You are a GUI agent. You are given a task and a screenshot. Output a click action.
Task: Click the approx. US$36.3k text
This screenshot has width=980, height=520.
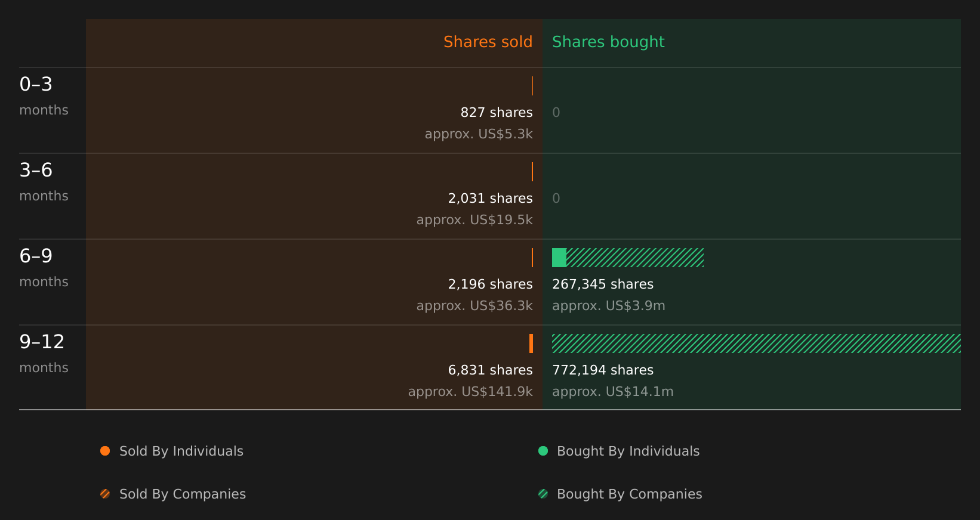[x=474, y=306]
